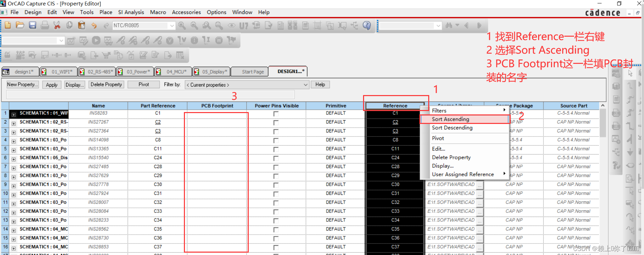Image resolution: width=644 pixels, height=255 pixels.
Task: Open the Filters submenu in context menu
Action: click(x=465, y=111)
